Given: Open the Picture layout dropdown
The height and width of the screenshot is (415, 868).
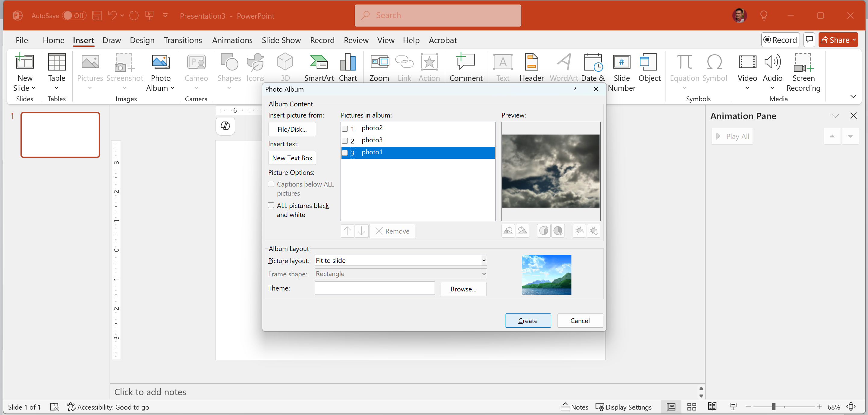Looking at the screenshot, I should coord(483,260).
